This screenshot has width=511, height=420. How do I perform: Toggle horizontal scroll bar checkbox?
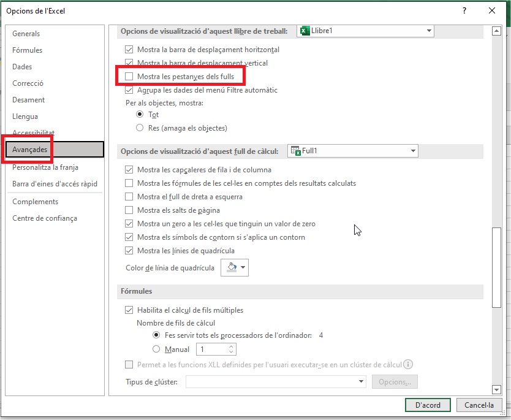129,50
